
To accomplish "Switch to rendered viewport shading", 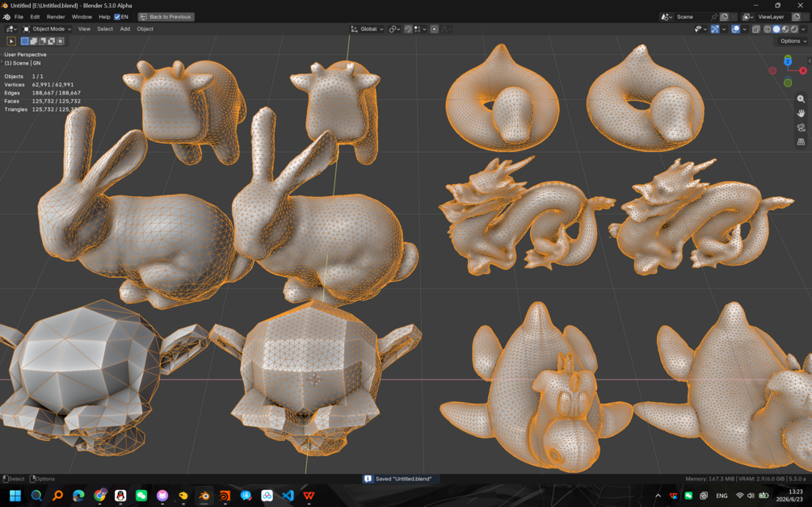I will coord(794,29).
